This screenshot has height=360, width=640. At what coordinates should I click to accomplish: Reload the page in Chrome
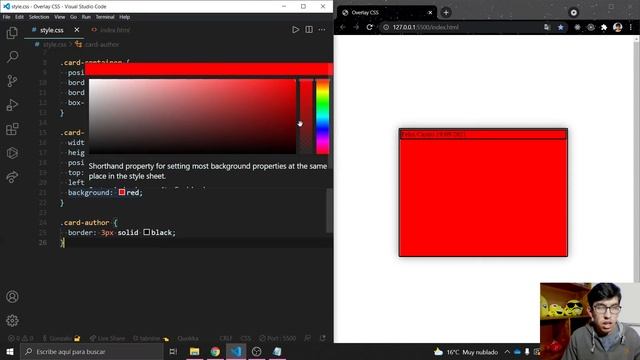pos(369,27)
